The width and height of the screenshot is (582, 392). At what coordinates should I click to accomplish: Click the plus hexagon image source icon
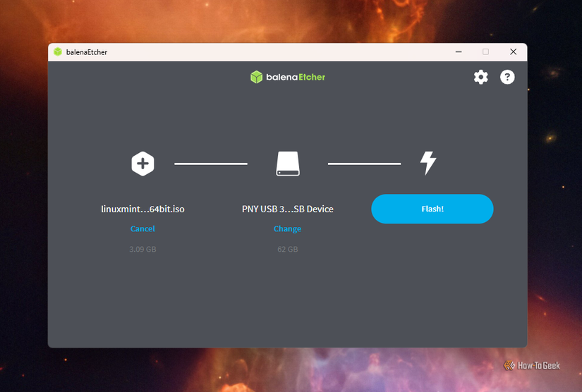point(143,164)
